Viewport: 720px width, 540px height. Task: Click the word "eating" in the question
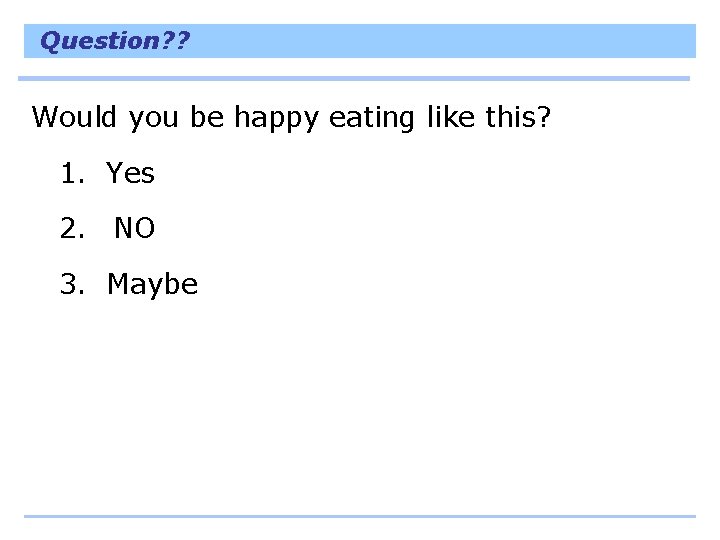pyautogui.click(x=372, y=118)
